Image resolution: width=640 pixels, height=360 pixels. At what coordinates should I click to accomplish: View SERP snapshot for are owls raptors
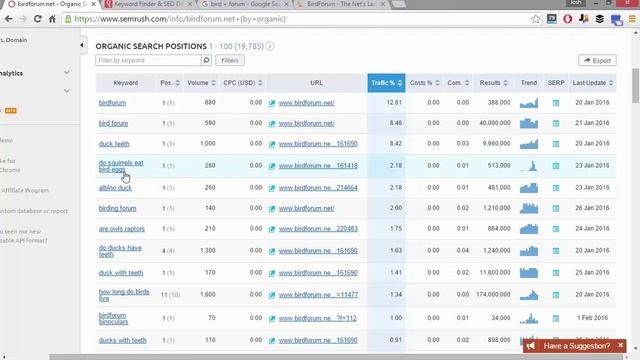[x=556, y=229]
